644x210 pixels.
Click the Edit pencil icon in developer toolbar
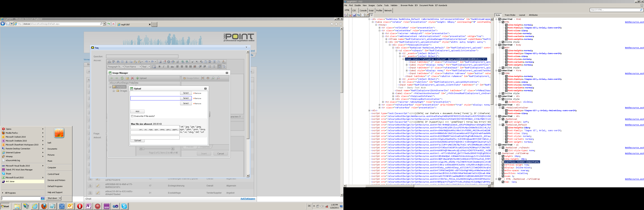[x=367, y=15]
